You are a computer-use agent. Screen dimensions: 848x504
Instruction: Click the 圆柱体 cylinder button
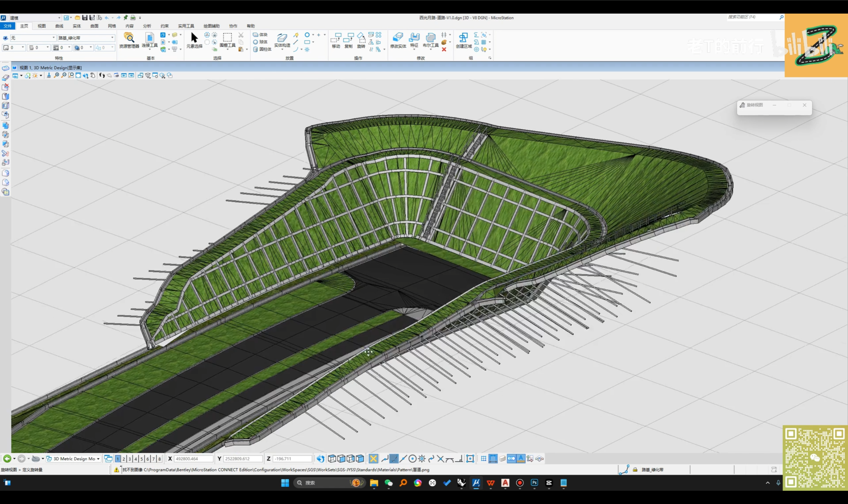pos(262,50)
